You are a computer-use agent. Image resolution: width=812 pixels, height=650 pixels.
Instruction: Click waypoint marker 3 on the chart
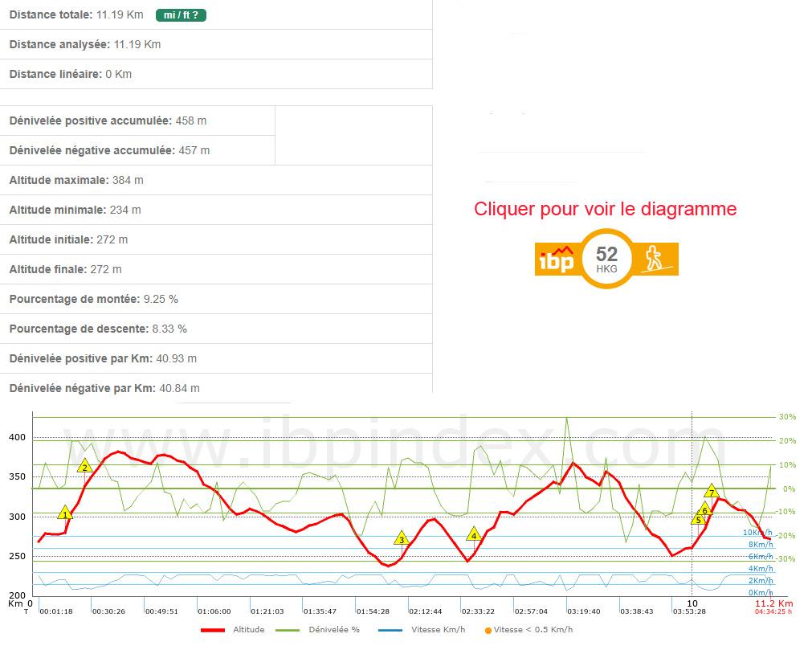tap(402, 538)
